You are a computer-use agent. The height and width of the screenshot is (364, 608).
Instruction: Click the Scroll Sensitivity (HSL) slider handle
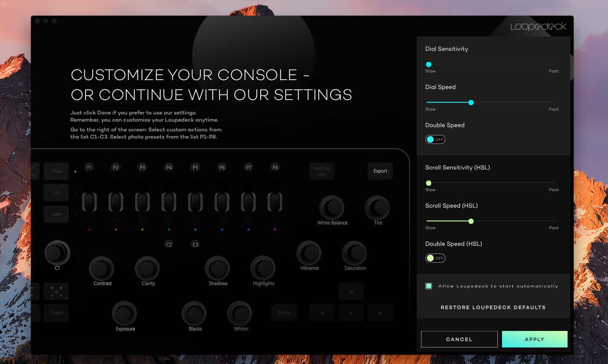coord(429,183)
